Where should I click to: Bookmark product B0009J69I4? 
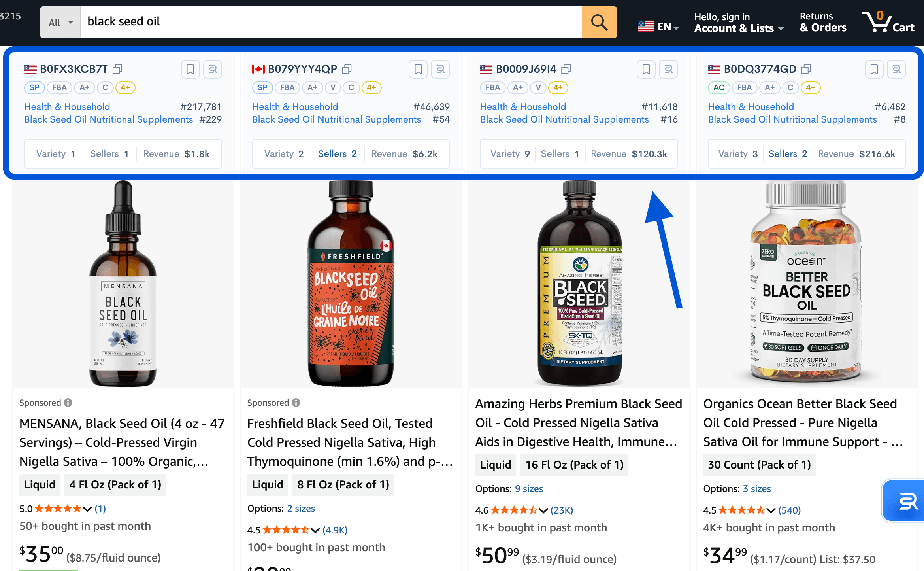(x=646, y=69)
